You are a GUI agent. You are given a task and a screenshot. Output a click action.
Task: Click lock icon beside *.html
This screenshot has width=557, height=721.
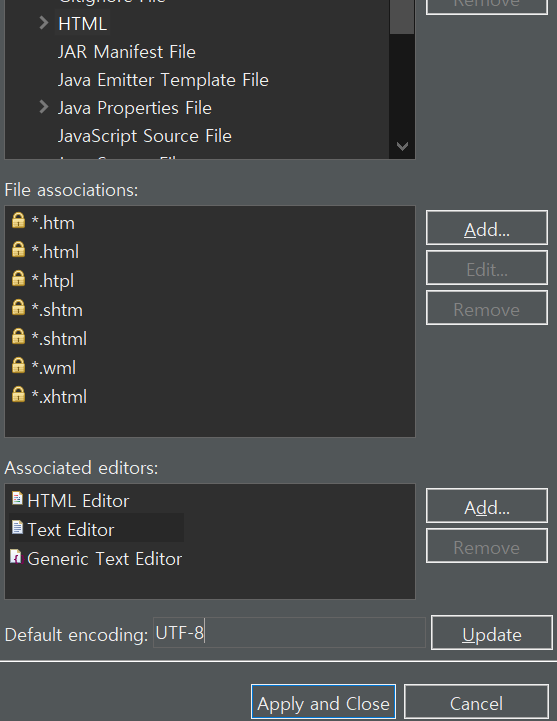(18, 249)
